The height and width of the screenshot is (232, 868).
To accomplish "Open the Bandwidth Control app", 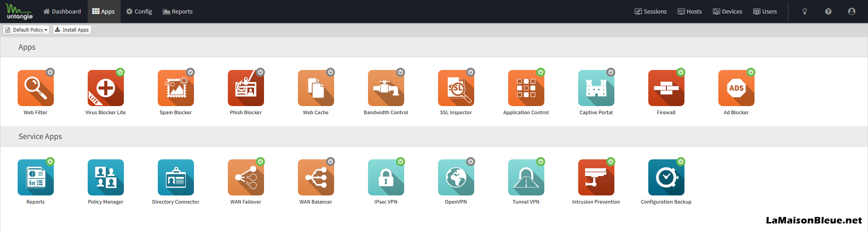I will (386, 88).
